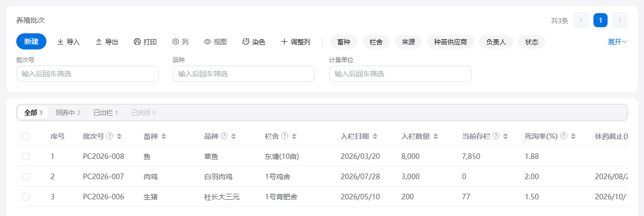644x216 pixels.
Task: Click the 生猪 livestock type cell
Action: pyautogui.click(x=151, y=197)
